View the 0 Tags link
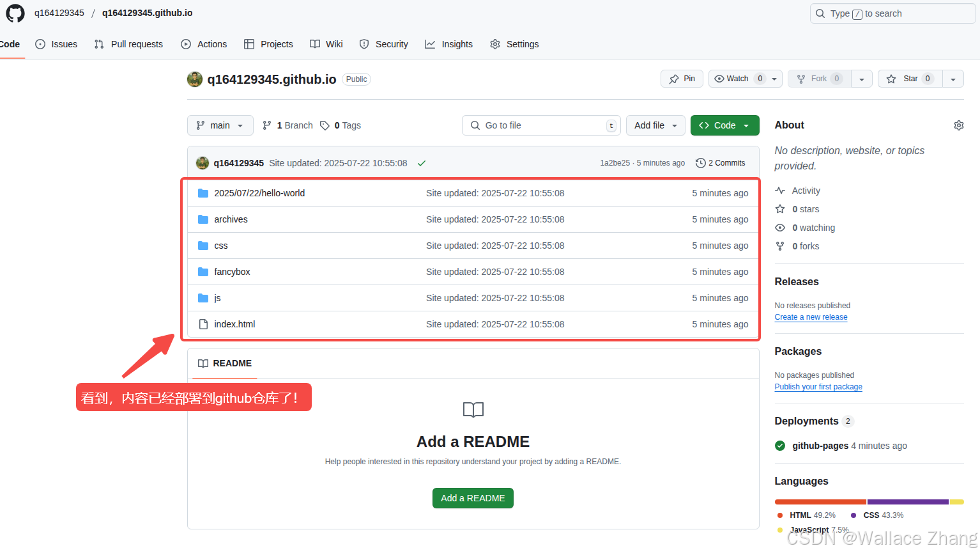This screenshot has height=555, width=980. click(x=341, y=125)
